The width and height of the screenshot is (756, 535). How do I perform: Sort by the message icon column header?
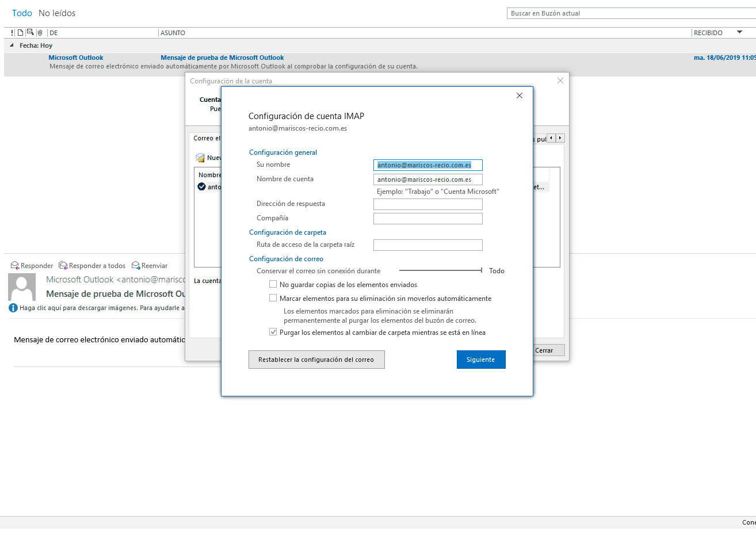pyautogui.click(x=30, y=33)
